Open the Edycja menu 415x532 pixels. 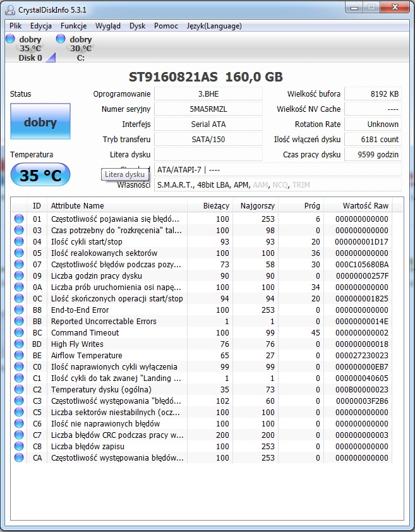[x=40, y=26]
